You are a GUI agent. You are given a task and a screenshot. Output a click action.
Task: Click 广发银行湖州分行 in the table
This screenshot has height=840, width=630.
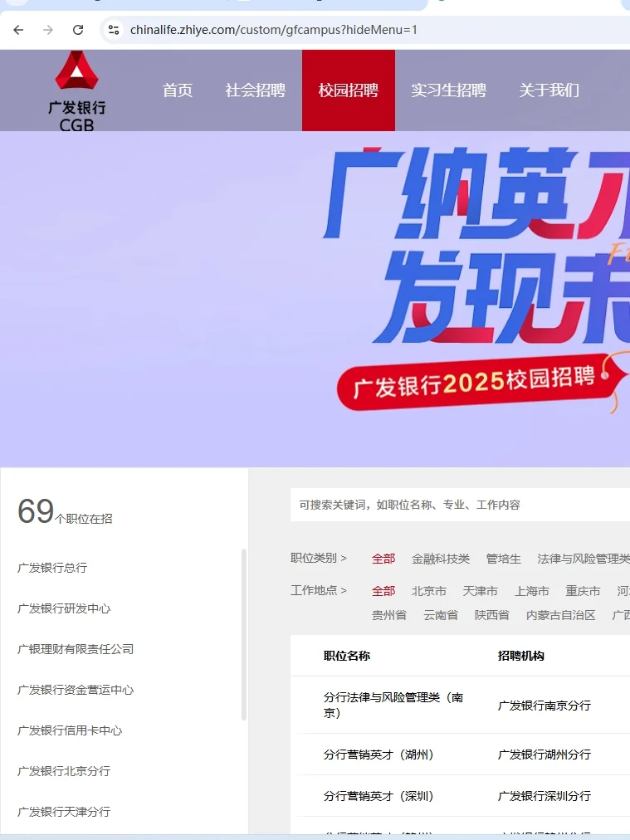[545, 755]
